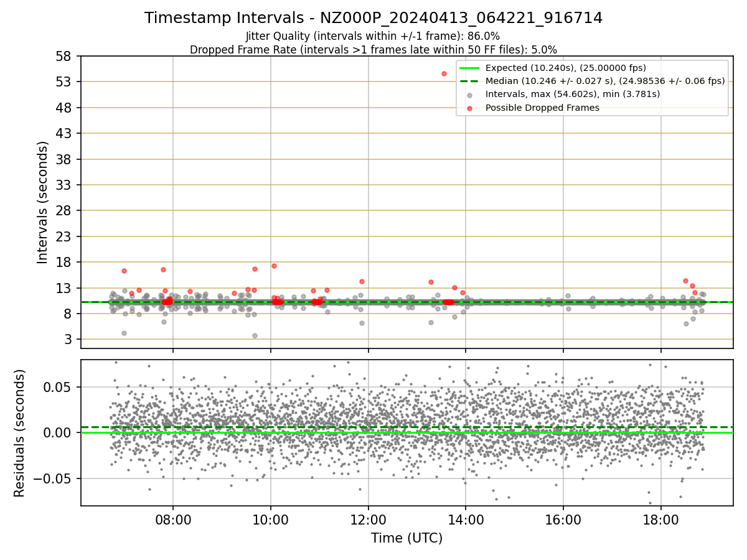This screenshot has height=560, width=747.
Task: Click the 'Dropped Frame Rate' subtitle showing 5.0%
Action: (374, 49)
